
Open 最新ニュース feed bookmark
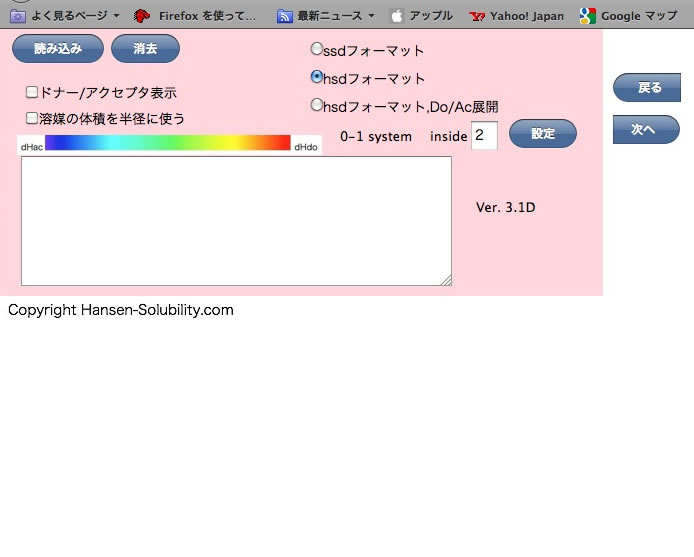point(326,16)
